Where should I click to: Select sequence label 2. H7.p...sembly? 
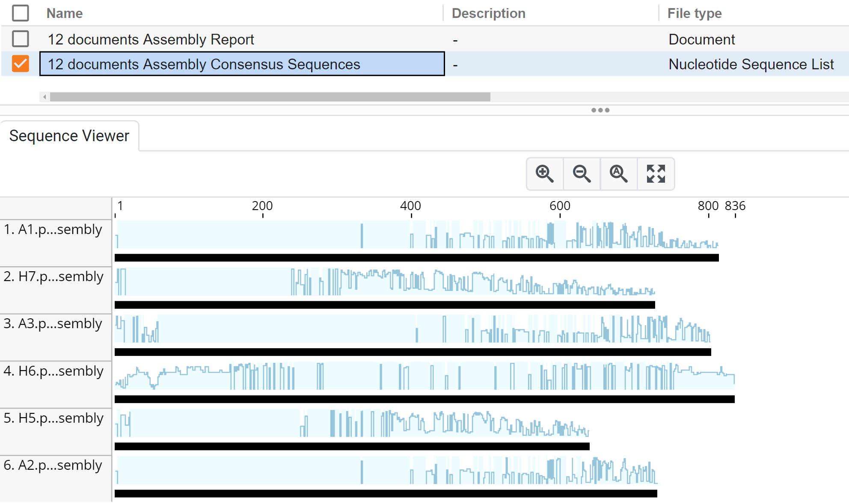(x=53, y=277)
